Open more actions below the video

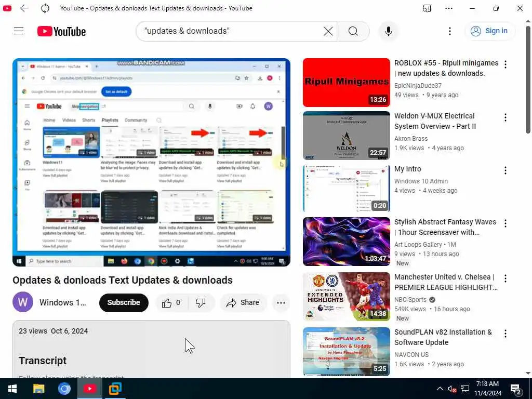(281, 303)
